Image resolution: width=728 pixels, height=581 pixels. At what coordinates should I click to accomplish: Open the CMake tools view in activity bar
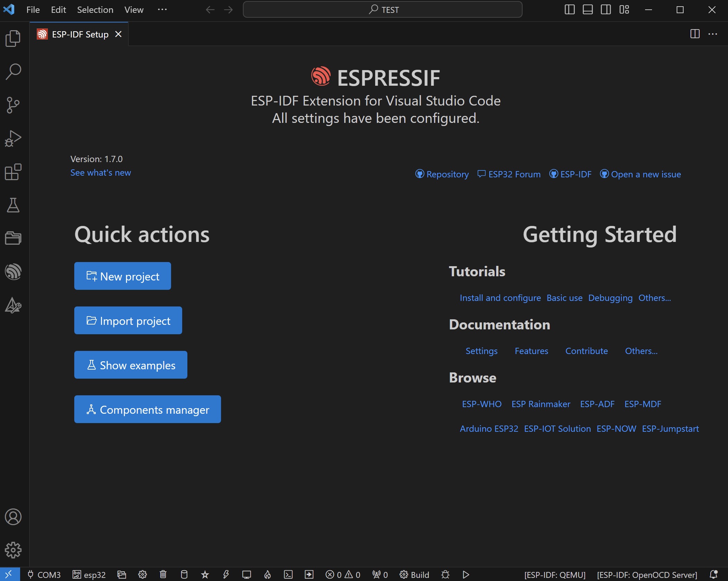coord(13,305)
